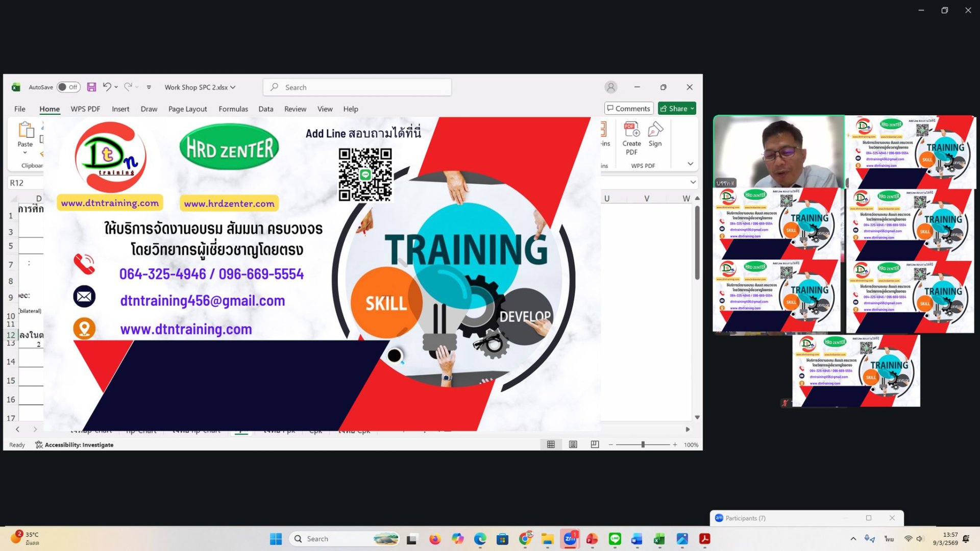Select Page Layout view icon in status bar
This screenshot has height=551, width=980.
click(x=573, y=444)
